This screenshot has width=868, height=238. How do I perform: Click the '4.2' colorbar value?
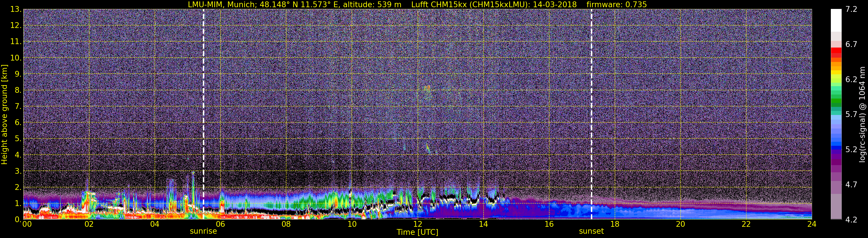point(851,220)
